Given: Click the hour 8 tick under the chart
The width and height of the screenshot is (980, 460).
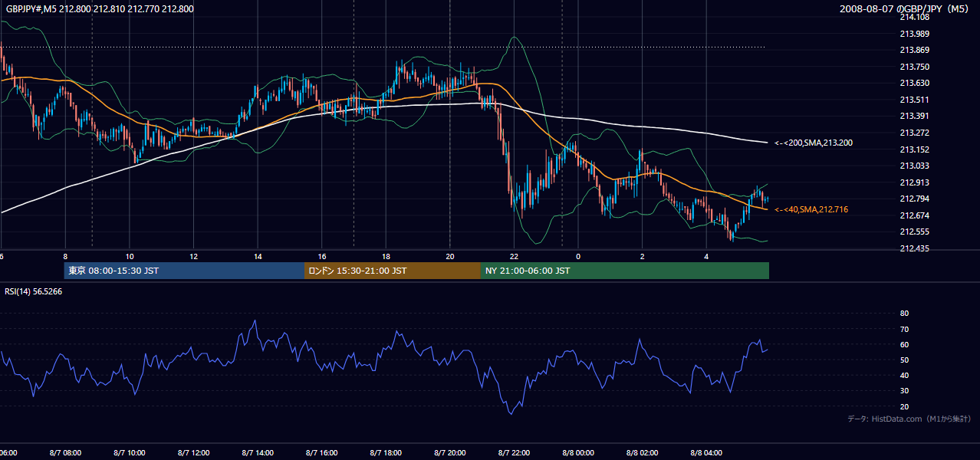Looking at the screenshot, I should pos(65,256).
